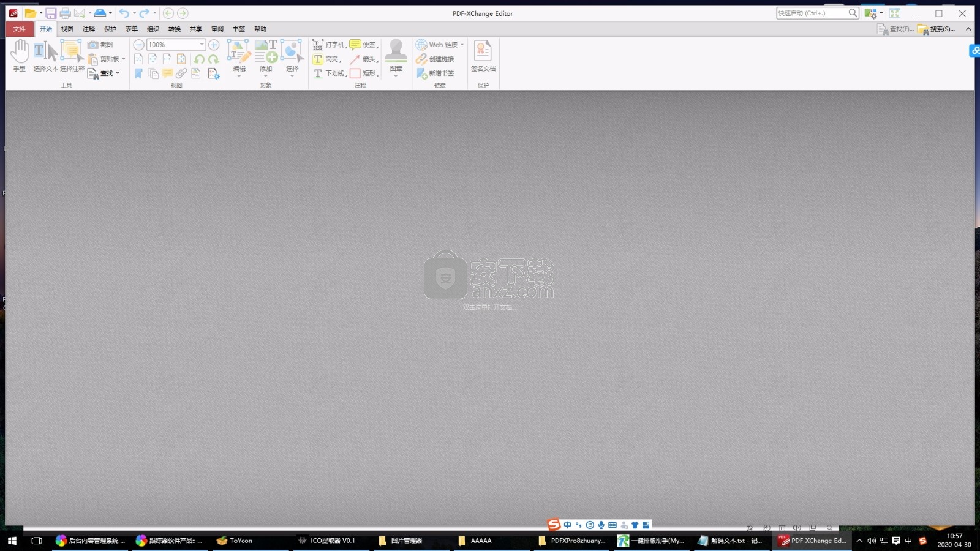Click the 搜索(S)... search button
Viewport: 980px width, 551px height.
[x=936, y=29]
